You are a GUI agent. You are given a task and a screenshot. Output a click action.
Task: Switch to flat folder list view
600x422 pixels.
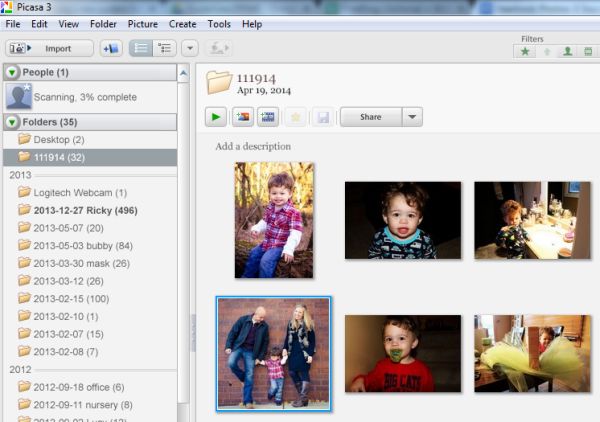pyautogui.click(x=141, y=48)
